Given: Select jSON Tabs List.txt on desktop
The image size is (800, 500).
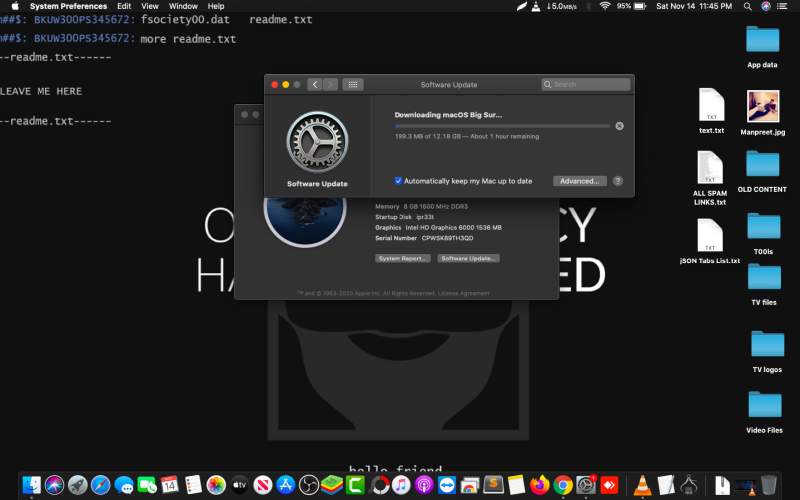Looking at the screenshot, I should tap(710, 241).
